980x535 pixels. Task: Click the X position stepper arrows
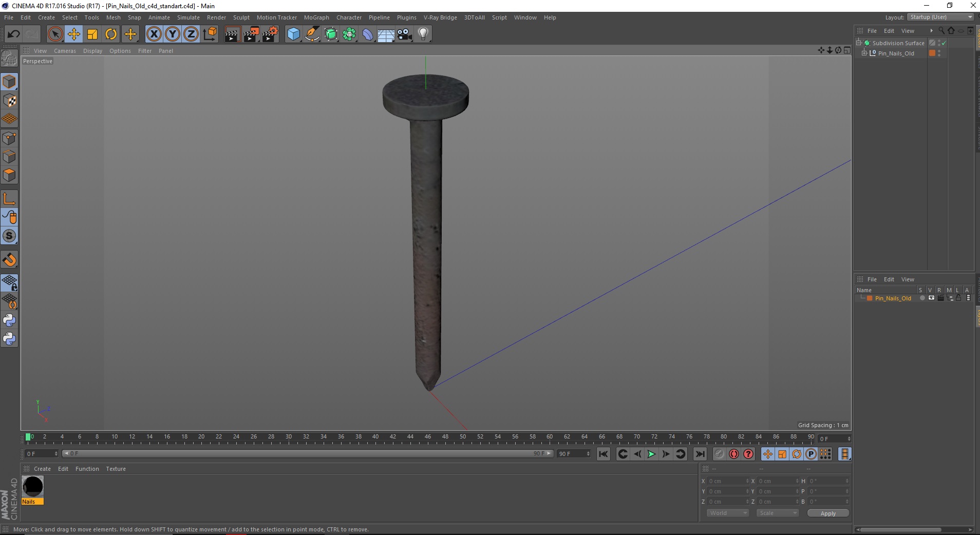point(747,481)
